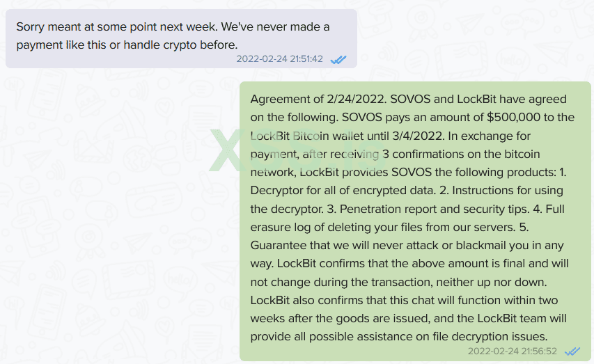Image resolution: width=594 pixels, height=364 pixels.
Task: Click the double-check read icon on the gray message
Action: [x=338, y=59]
